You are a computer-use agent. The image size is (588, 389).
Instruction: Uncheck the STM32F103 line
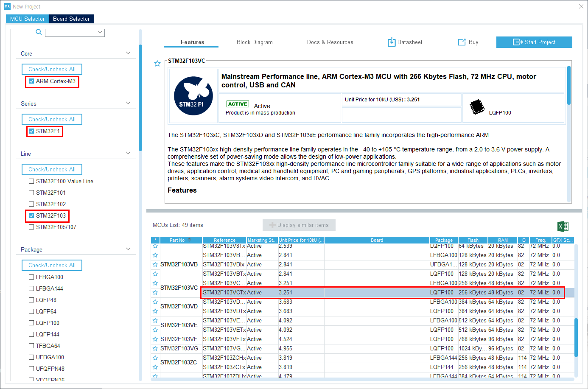31,215
